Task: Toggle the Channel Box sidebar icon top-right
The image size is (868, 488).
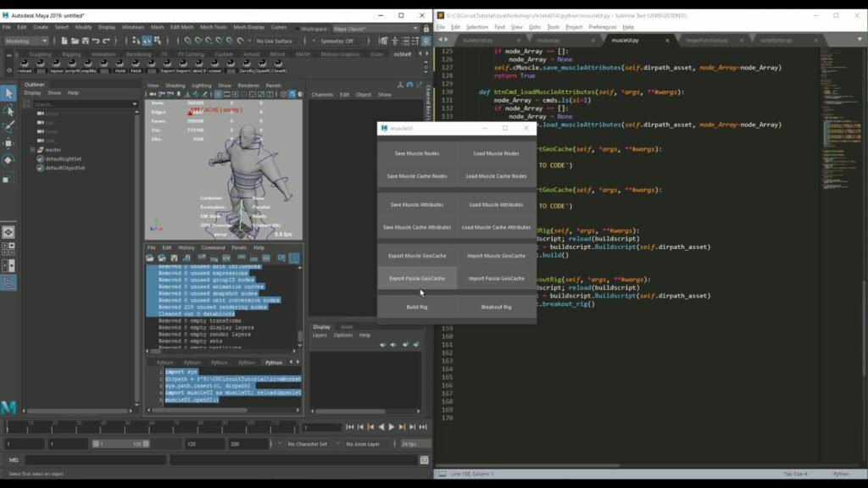Action: tap(426, 41)
